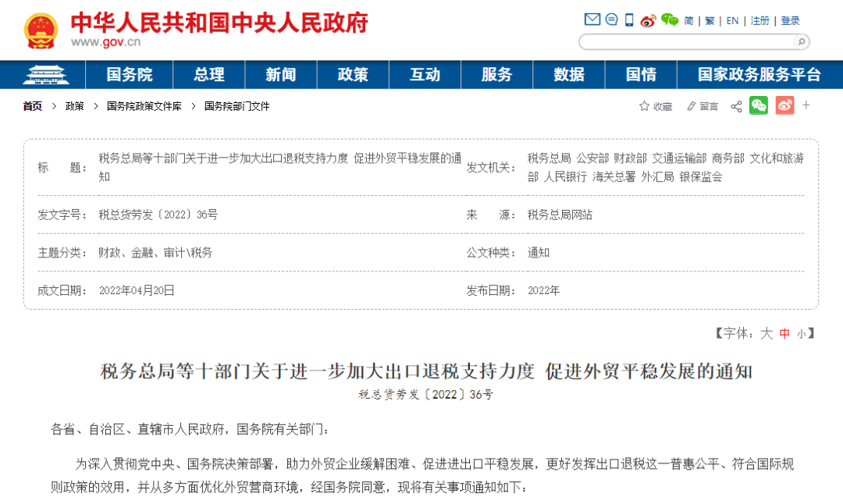Click the 留言 pencil icon
Image resolution: width=843 pixels, height=504 pixels.
coord(692,106)
